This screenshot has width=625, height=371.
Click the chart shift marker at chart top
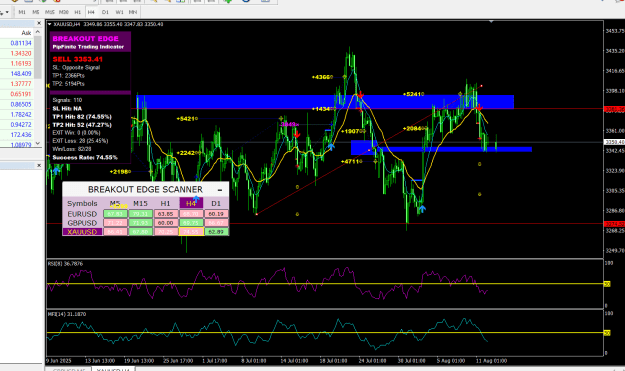tap(491, 22)
